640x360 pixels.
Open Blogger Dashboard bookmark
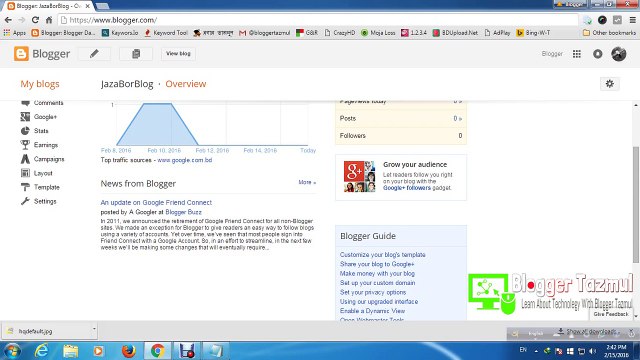pyautogui.click(x=64, y=33)
